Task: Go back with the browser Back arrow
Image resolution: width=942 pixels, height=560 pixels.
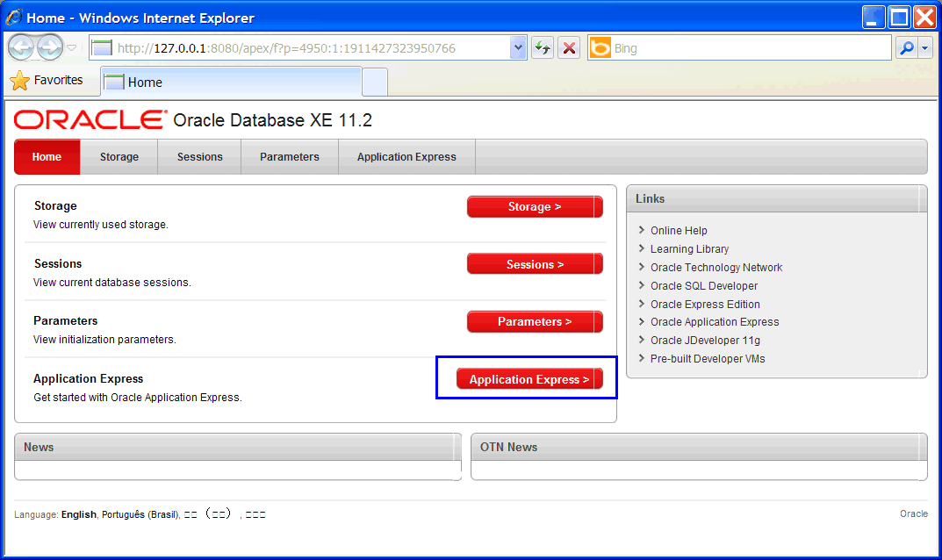Action: tap(22, 47)
